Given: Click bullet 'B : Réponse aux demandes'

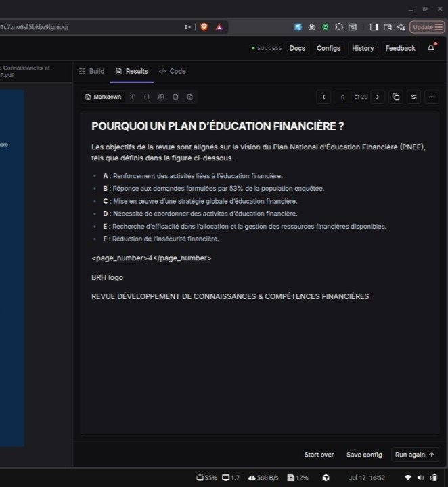Looking at the screenshot, I should (x=213, y=189).
